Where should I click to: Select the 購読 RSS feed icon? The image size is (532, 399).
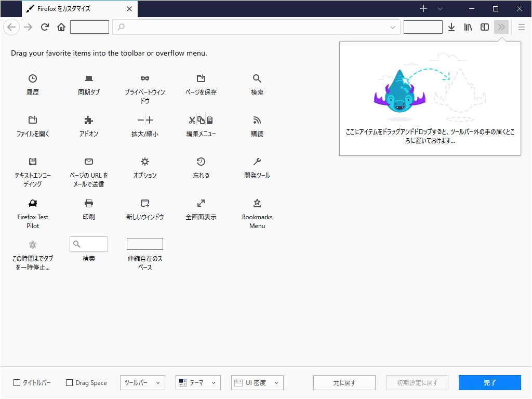[257, 120]
